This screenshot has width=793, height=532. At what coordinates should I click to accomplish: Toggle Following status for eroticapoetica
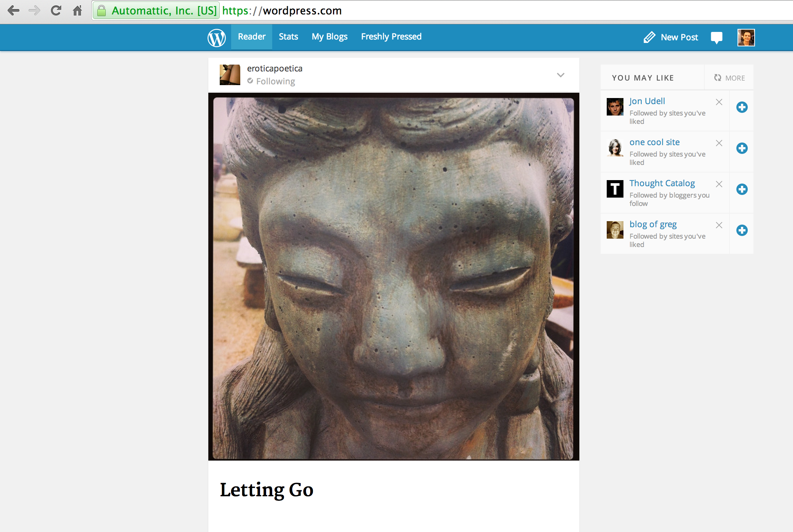(271, 81)
